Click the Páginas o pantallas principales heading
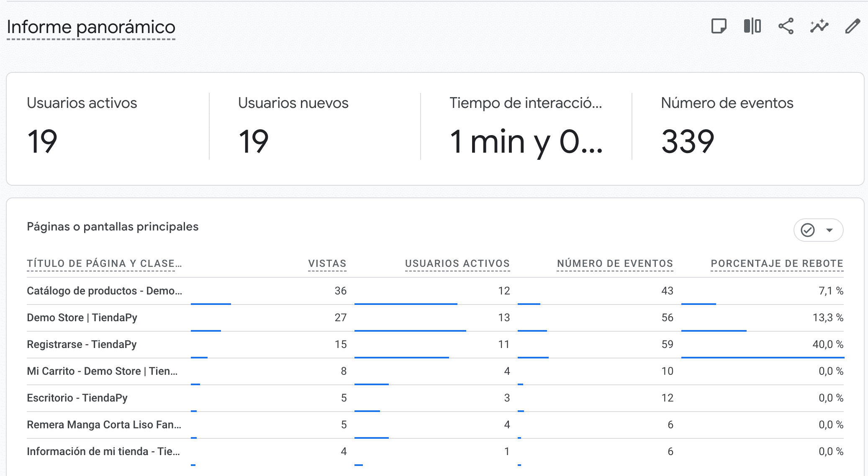The width and height of the screenshot is (868, 476). (113, 227)
